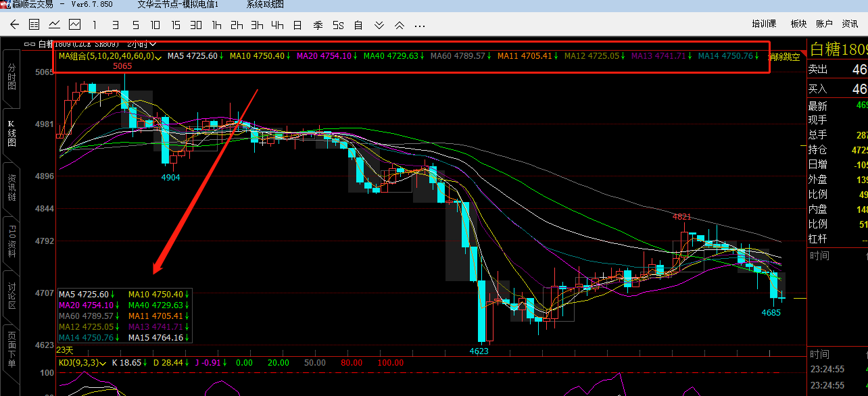Expand the MA组合 indicator parameter dropdown
868x396 pixels.
(x=158, y=57)
